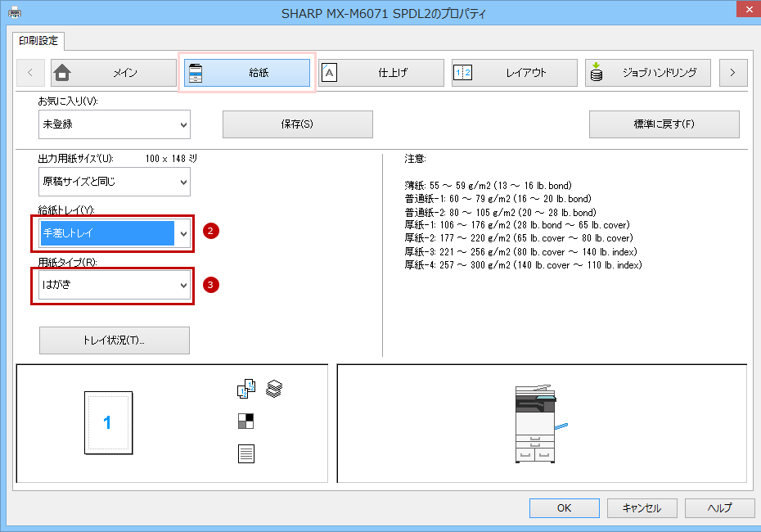
Task: Open the レイアウト tab
Action: tap(515, 73)
